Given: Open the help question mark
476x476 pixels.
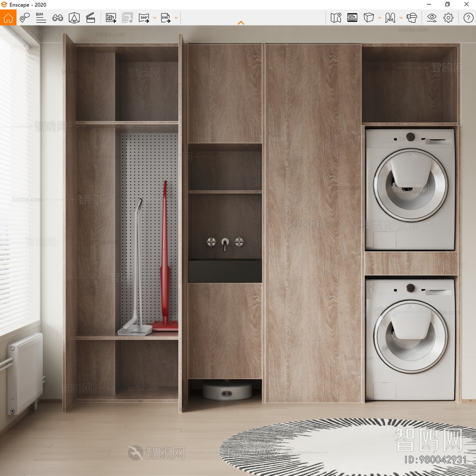Looking at the screenshot, I should (468, 18).
